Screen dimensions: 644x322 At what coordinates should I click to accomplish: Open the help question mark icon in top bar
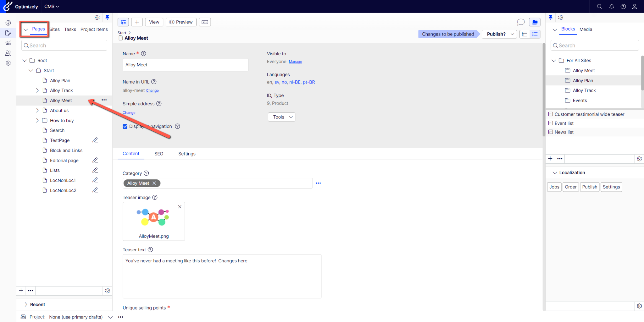[623, 7]
